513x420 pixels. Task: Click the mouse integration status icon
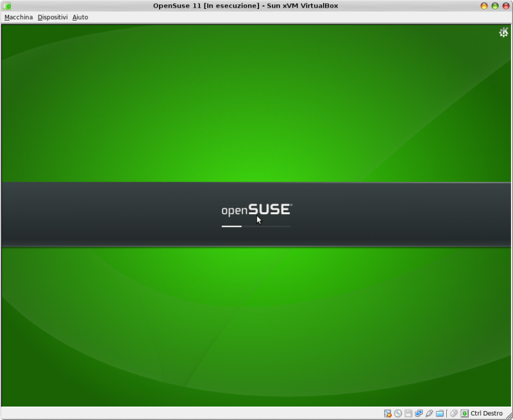click(453, 413)
